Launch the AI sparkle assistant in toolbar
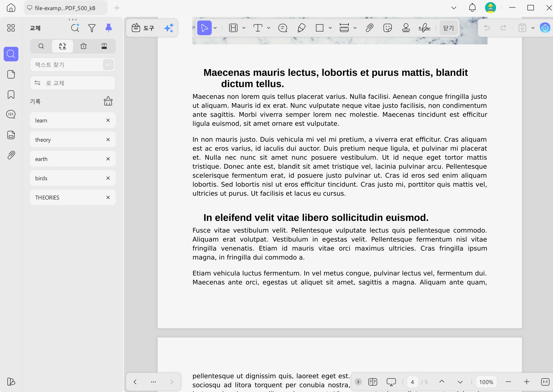Viewport: 553px width, 392px height. [x=169, y=28]
